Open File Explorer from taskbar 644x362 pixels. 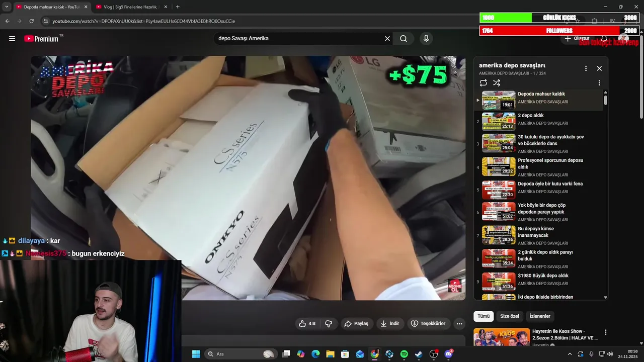pos(330,354)
